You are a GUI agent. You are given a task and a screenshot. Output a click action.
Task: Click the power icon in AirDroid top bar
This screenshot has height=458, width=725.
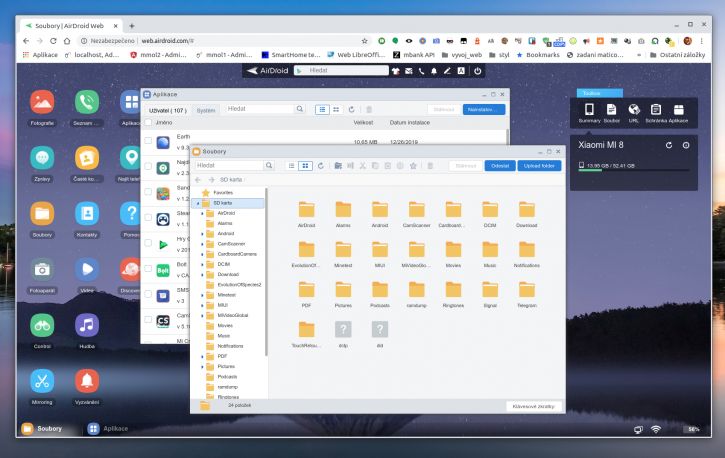pos(478,71)
